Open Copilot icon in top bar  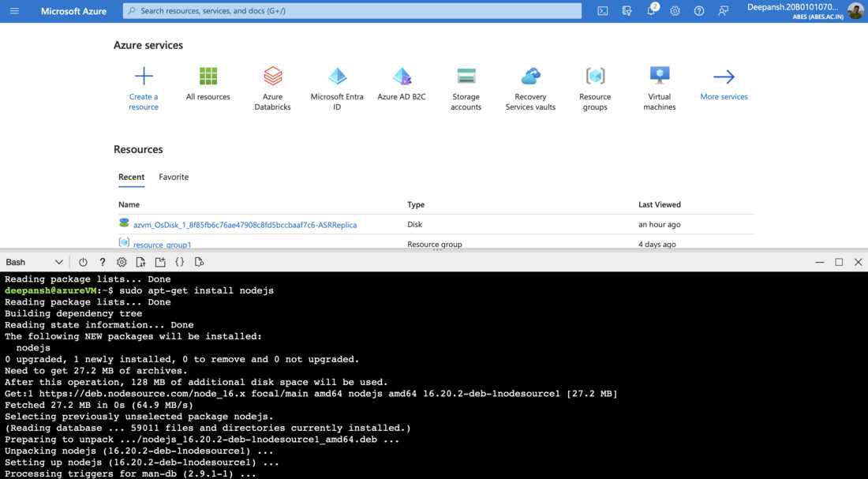point(627,10)
